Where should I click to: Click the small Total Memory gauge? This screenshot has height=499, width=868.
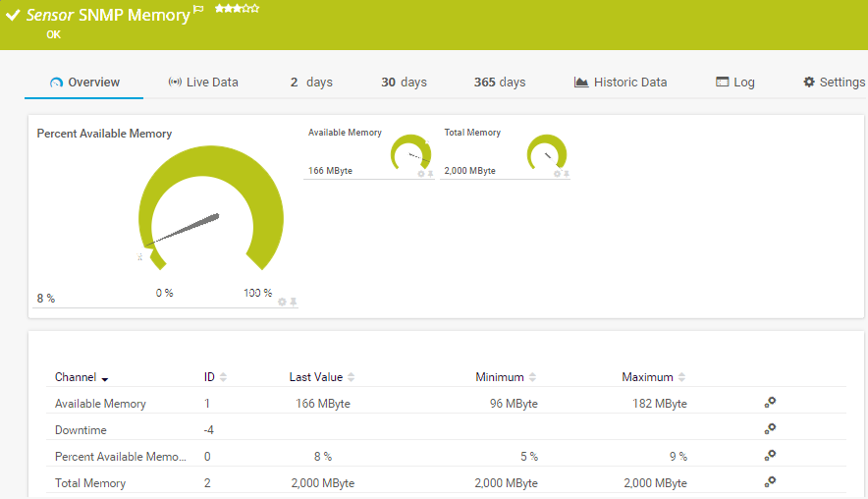(546, 153)
